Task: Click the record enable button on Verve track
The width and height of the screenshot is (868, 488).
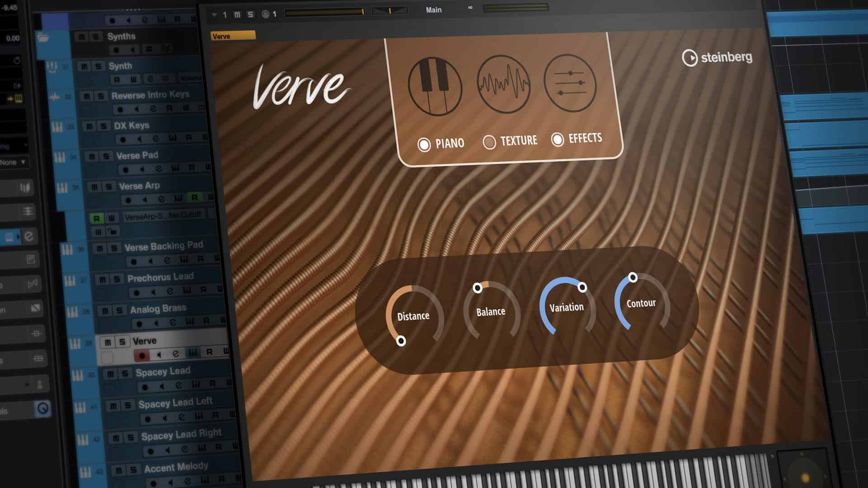Action: 142,356
